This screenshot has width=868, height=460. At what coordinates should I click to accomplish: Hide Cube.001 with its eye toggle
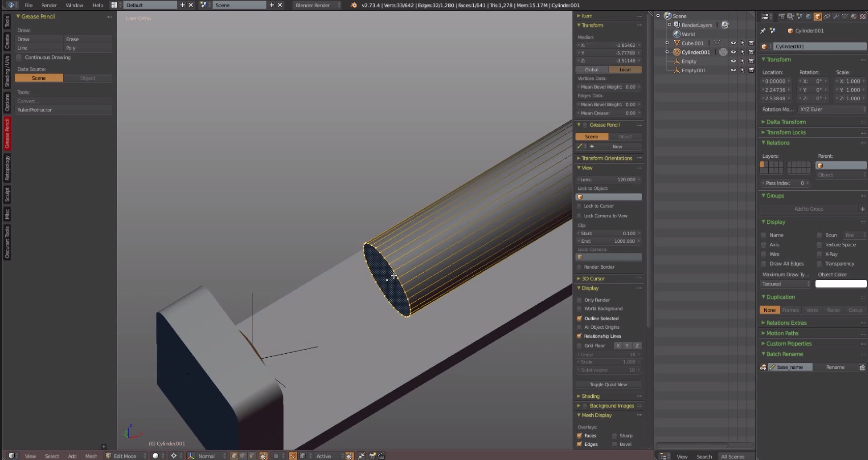click(x=733, y=43)
